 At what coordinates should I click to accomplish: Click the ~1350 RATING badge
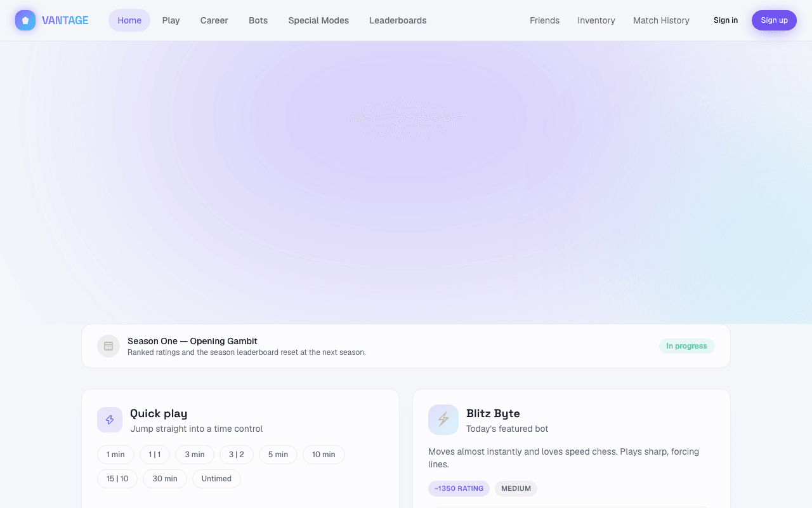[459, 489]
